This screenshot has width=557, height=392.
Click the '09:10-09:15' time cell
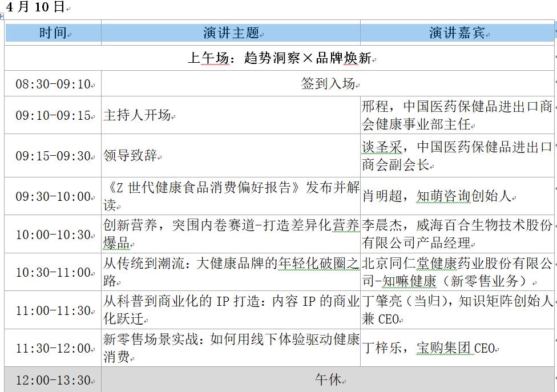click(x=53, y=115)
